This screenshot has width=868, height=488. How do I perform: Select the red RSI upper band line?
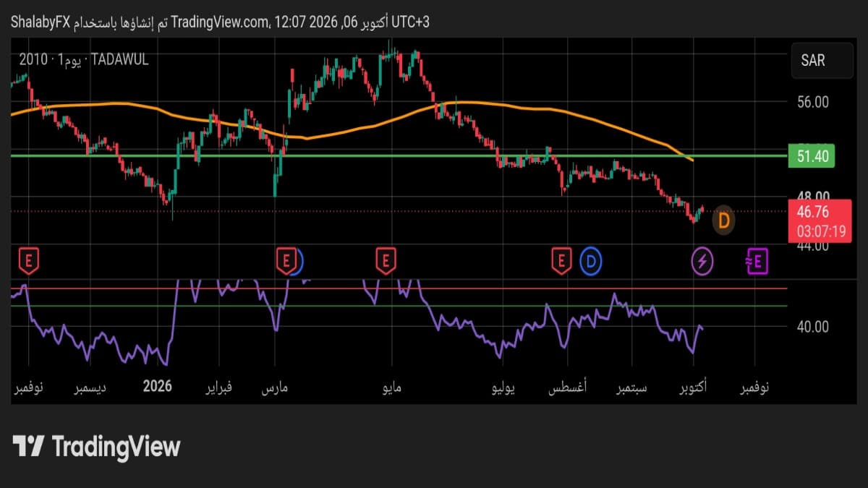pyautogui.click(x=399, y=288)
